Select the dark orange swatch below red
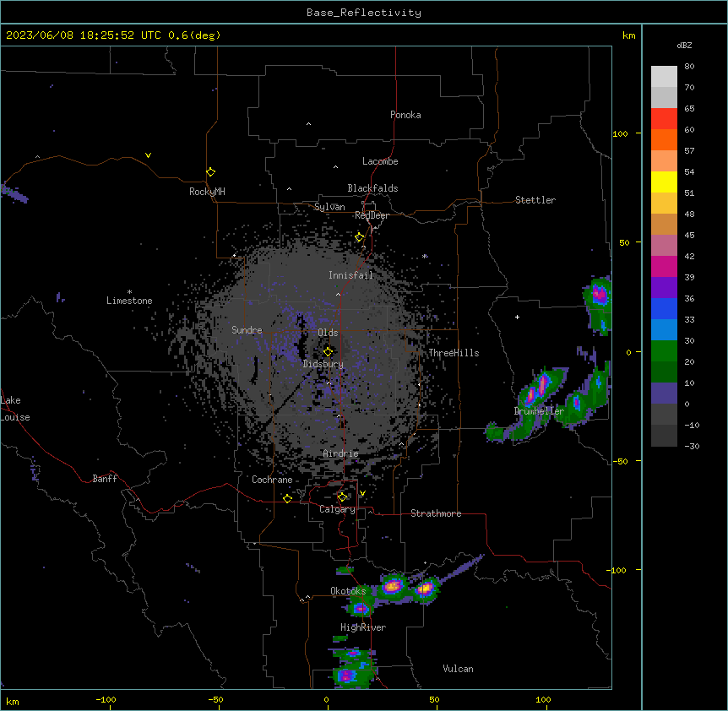This screenshot has width=728, height=711. pyautogui.click(x=664, y=139)
